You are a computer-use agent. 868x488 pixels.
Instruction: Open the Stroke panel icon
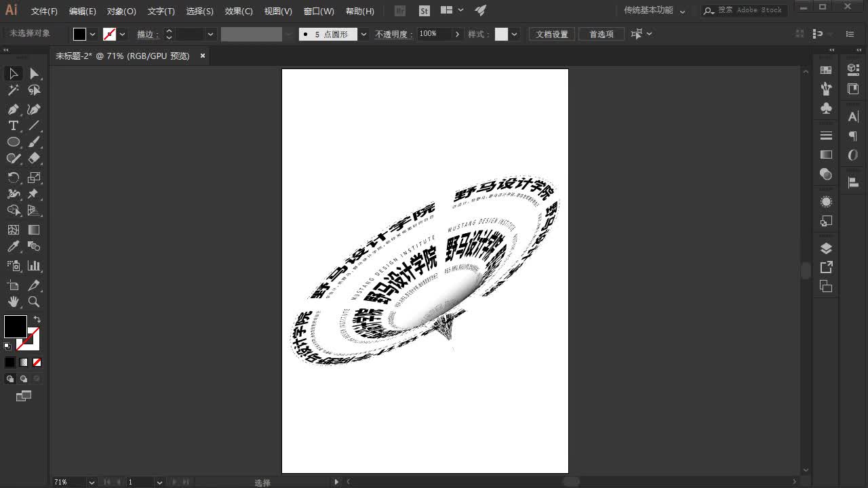[x=826, y=136]
